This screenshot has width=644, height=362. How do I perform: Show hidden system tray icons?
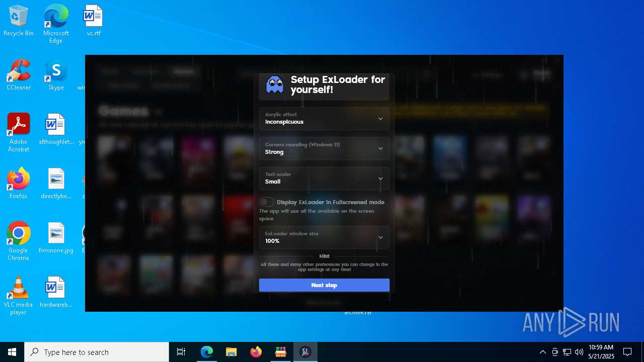pyautogui.click(x=542, y=352)
